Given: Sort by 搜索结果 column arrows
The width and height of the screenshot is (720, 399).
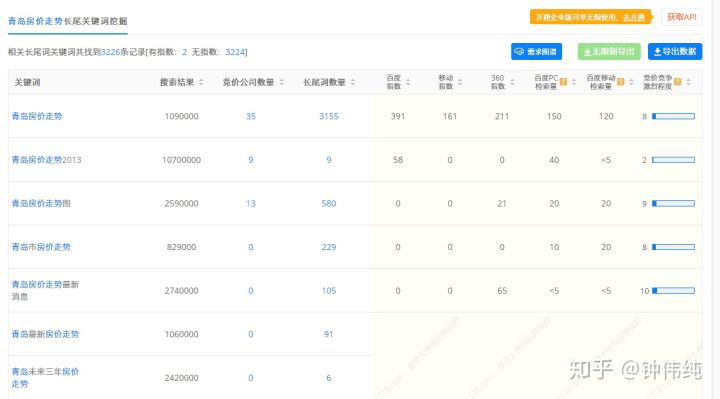Looking at the screenshot, I should coord(201,82).
